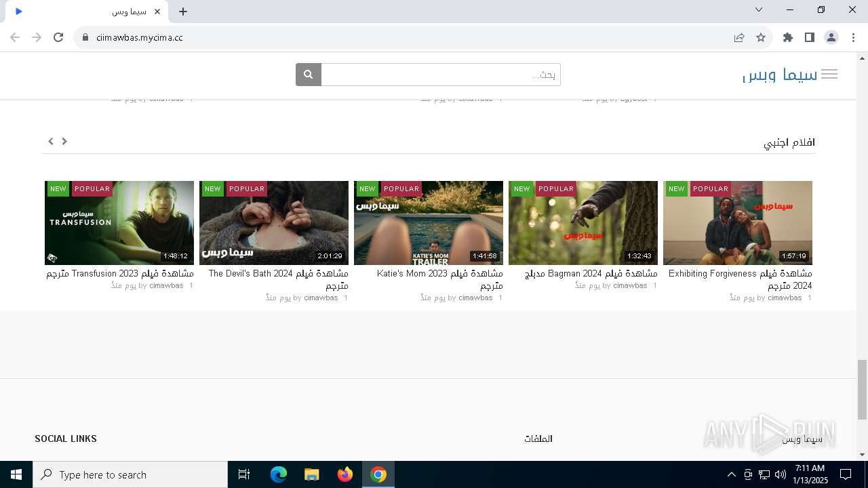The height and width of the screenshot is (488, 868).
Task: Open the Exhibiting Forgiveness thumbnail
Action: [x=738, y=223]
